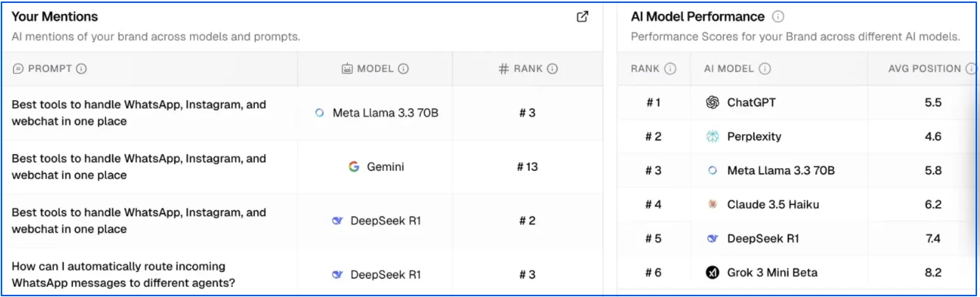Click rank # 1 in performance table
The height and width of the screenshot is (297, 980).
(654, 102)
